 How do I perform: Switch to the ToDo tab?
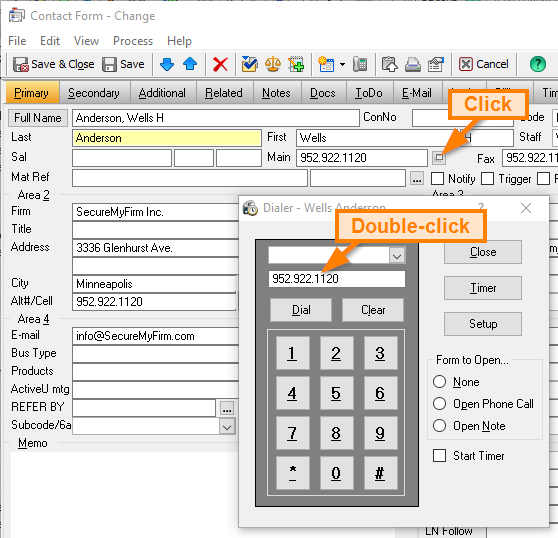click(369, 93)
